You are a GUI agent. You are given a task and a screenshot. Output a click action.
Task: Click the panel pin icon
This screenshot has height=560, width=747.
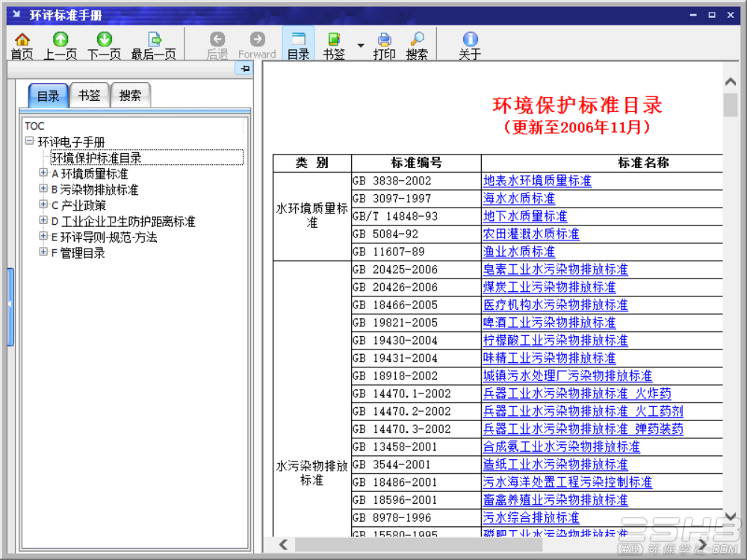(245, 69)
